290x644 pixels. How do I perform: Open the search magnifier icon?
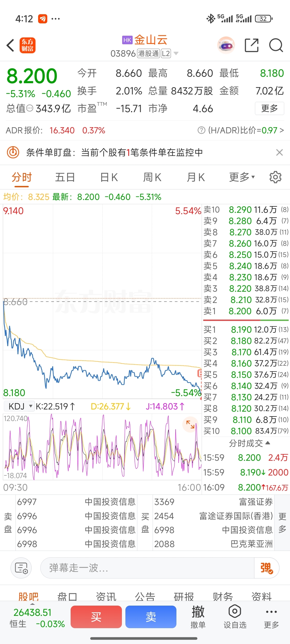point(276,45)
